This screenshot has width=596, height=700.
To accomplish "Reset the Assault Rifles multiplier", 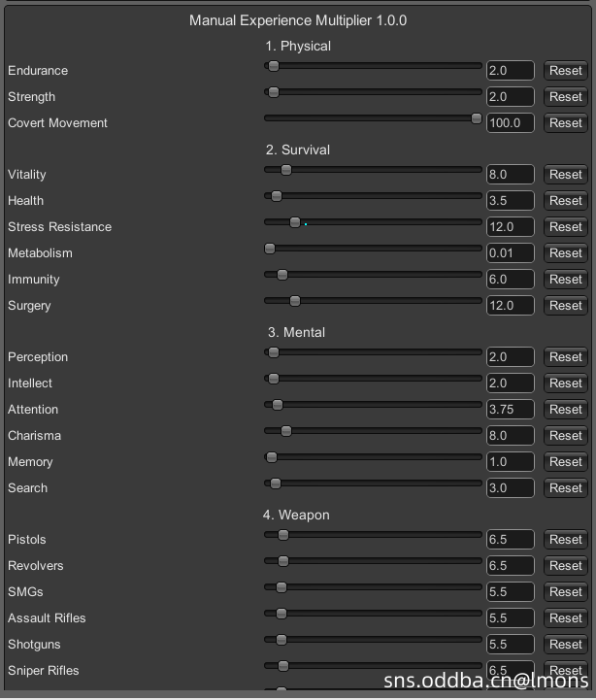I will pos(565,618).
